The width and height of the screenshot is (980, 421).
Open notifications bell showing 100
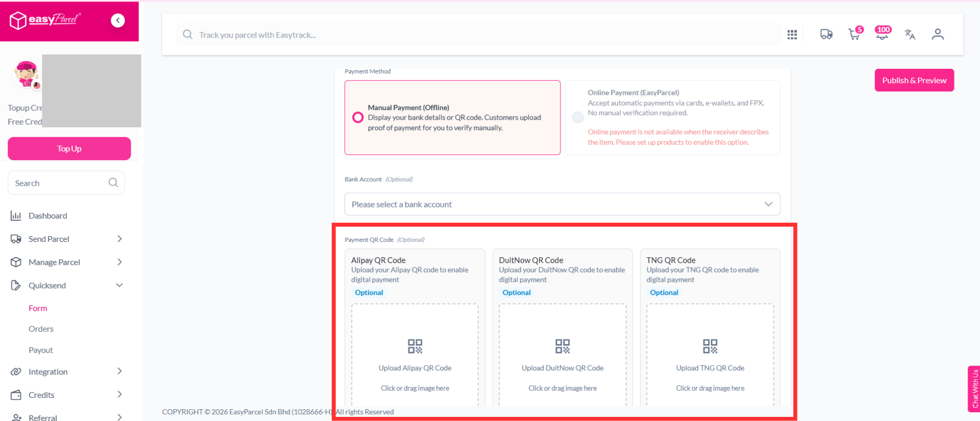coord(883,33)
